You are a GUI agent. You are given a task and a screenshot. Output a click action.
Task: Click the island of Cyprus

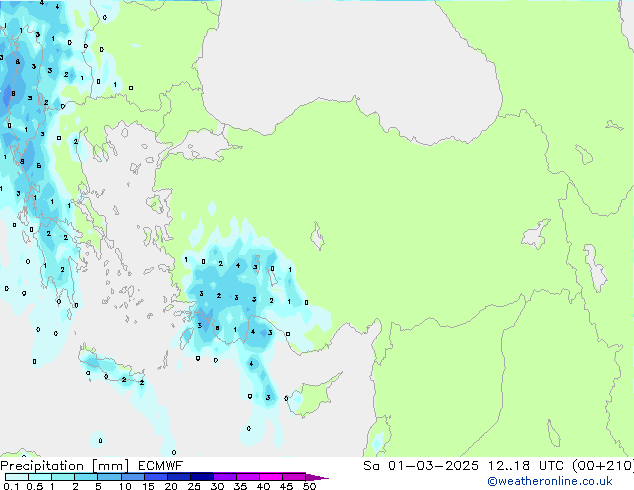pyautogui.click(x=313, y=397)
